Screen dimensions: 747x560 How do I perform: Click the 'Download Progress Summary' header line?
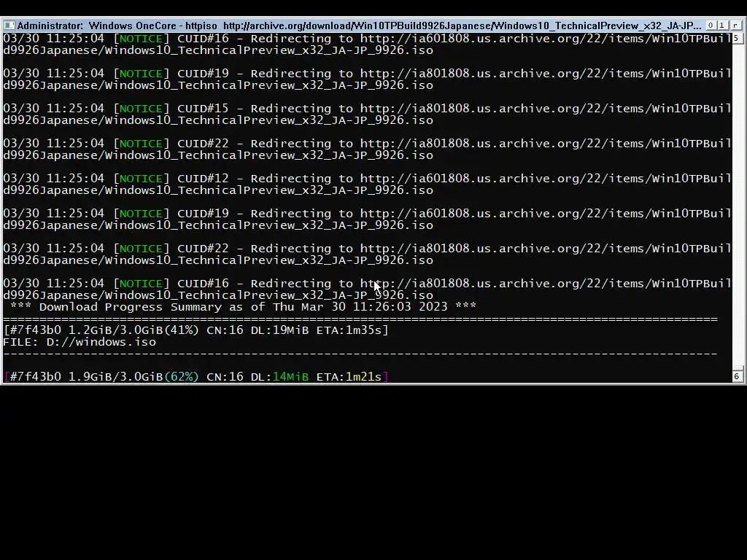pyautogui.click(x=243, y=307)
